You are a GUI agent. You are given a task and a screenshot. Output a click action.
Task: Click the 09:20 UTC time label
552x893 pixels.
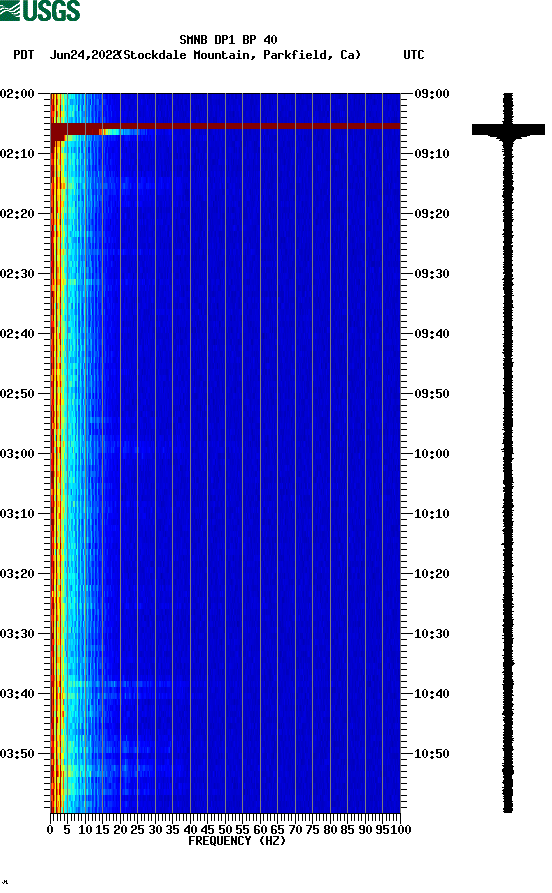432,214
